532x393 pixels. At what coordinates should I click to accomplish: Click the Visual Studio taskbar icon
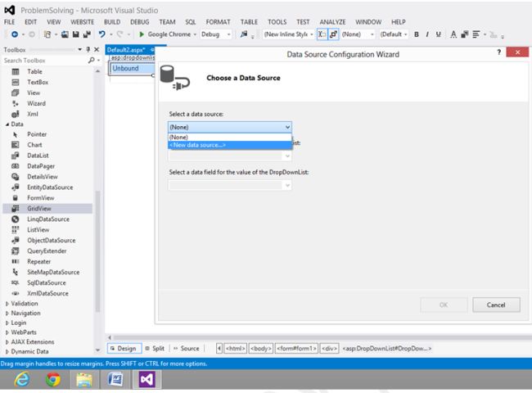pos(147,379)
